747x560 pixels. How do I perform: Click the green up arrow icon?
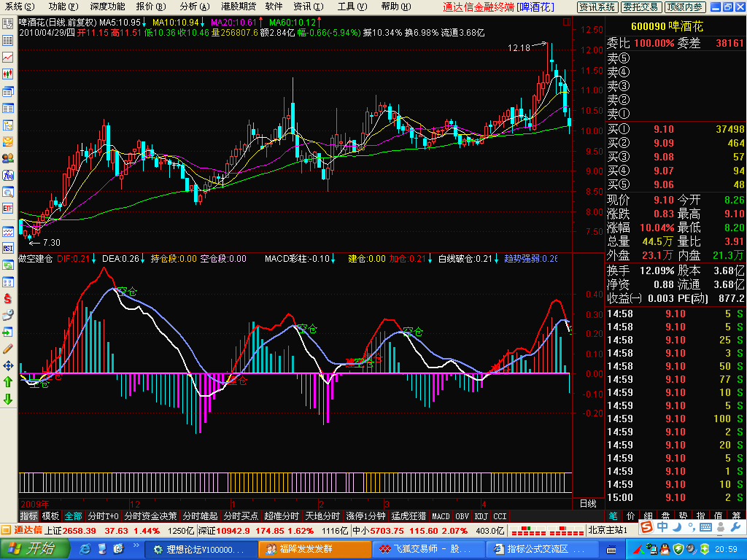click(x=7, y=382)
